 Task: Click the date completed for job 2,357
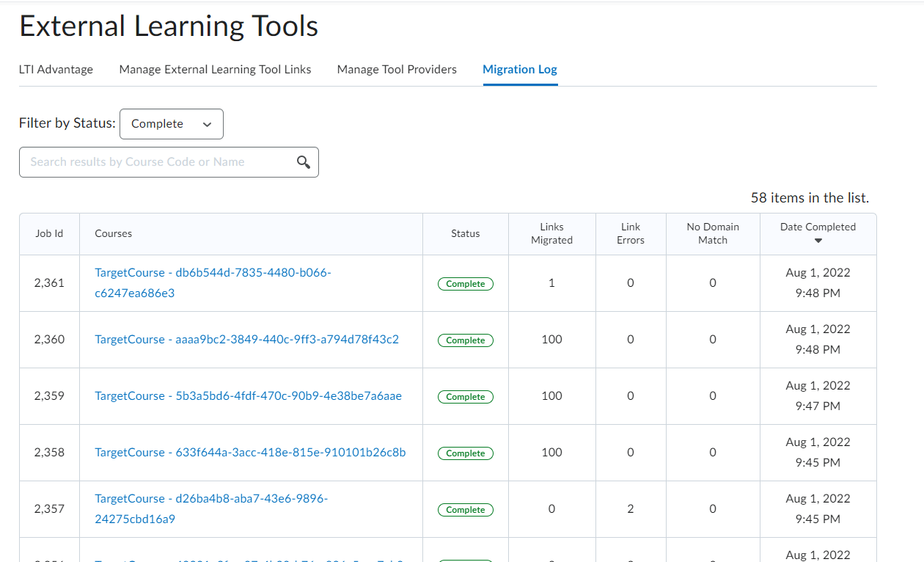818,509
